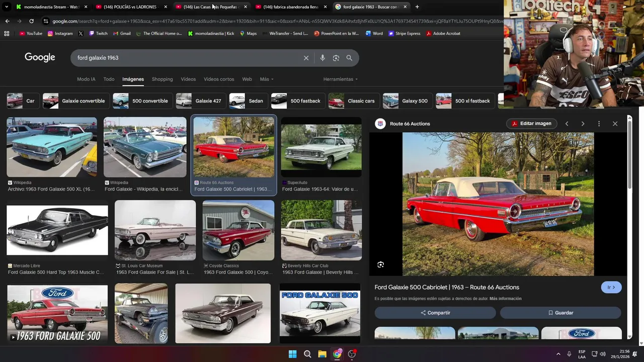
Task: Click Guardar button
Action: point(560,313)
